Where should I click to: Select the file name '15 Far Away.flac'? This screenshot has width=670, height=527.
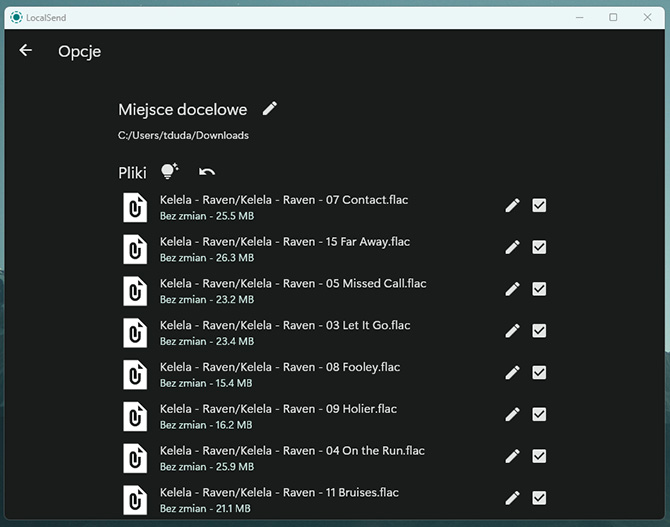point(368,242)
